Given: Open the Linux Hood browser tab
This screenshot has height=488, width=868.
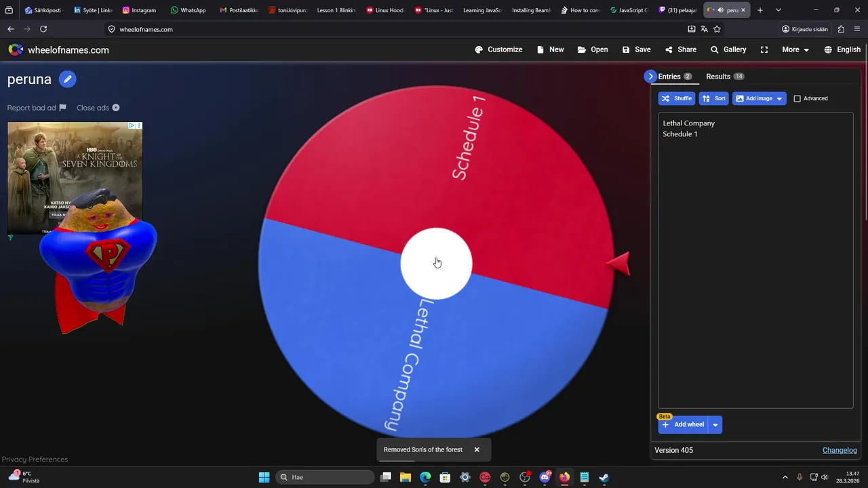Looking at the screenshot, I should [x=385, y=10].
